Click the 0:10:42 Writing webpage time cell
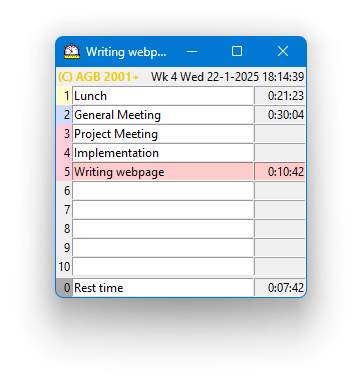The height and width of the screenshot is (384, 361). [280, 172]
